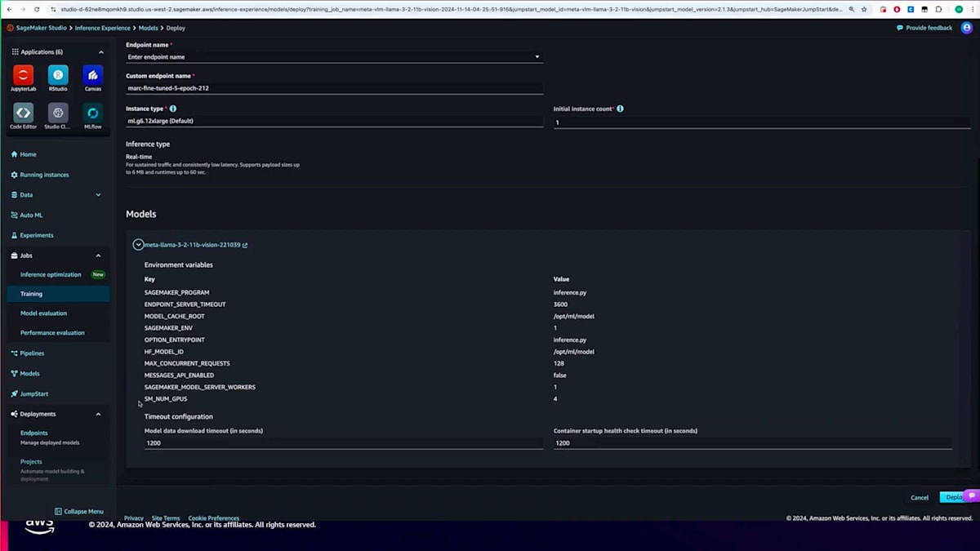Image resolution: width=980 pixels, height=551 pixels.
Task: Click the green Chrome profile avatar
Action: click(x=959, y=9)
